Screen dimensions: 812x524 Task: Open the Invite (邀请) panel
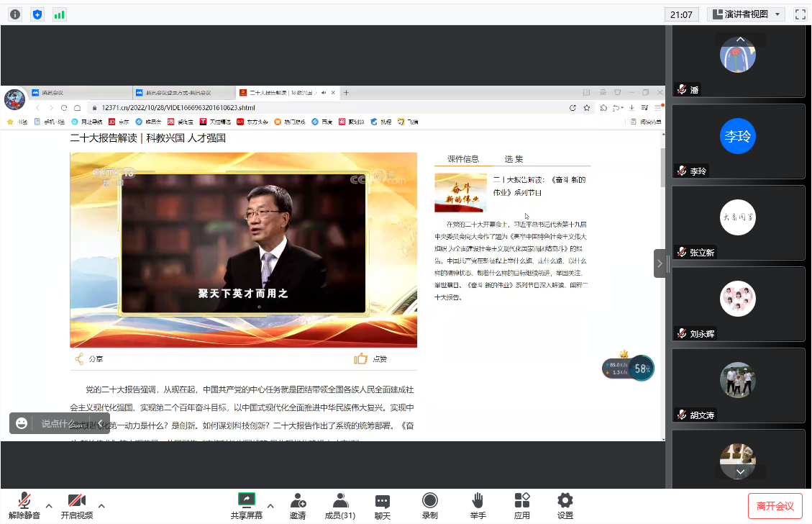(x=298, y=505)
